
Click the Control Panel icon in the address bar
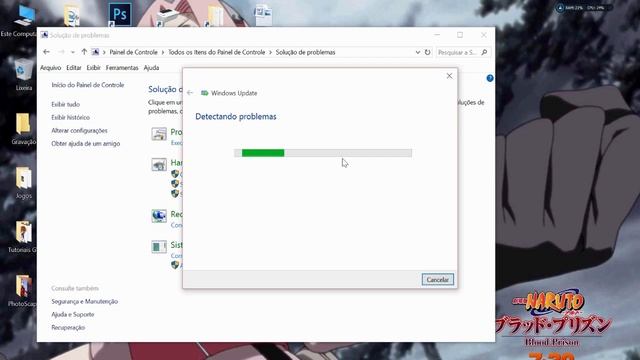coord(95,52)
